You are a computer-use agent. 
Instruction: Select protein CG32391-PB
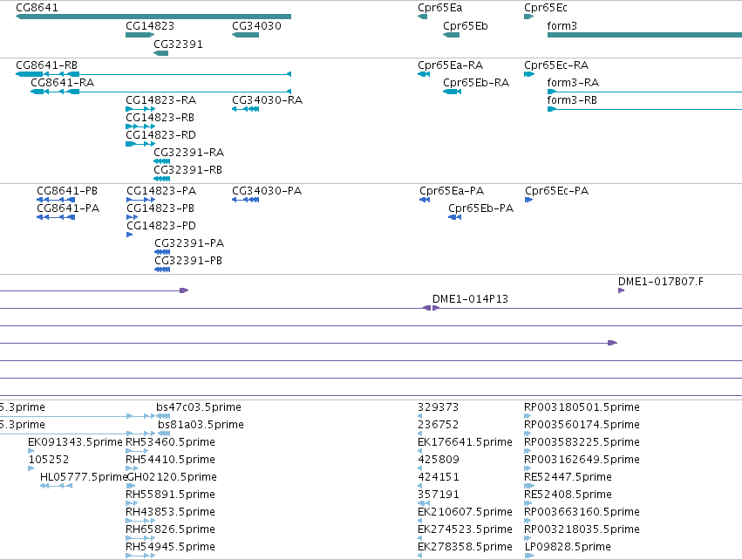pyautogui.click(x=162, y=270)
